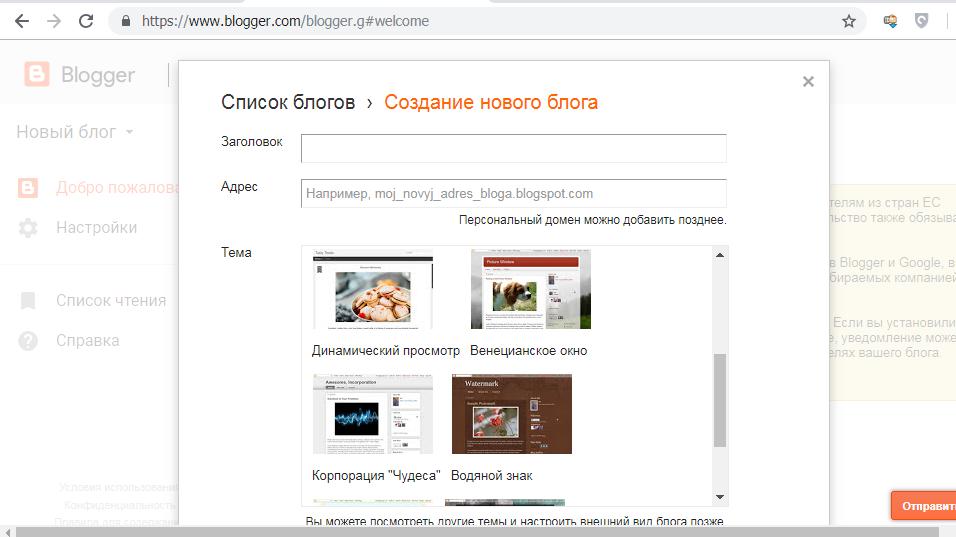Open Справка in the sidebar
Image resolution: width=956 pixels, height=537 pixels.
click(88, 341)
